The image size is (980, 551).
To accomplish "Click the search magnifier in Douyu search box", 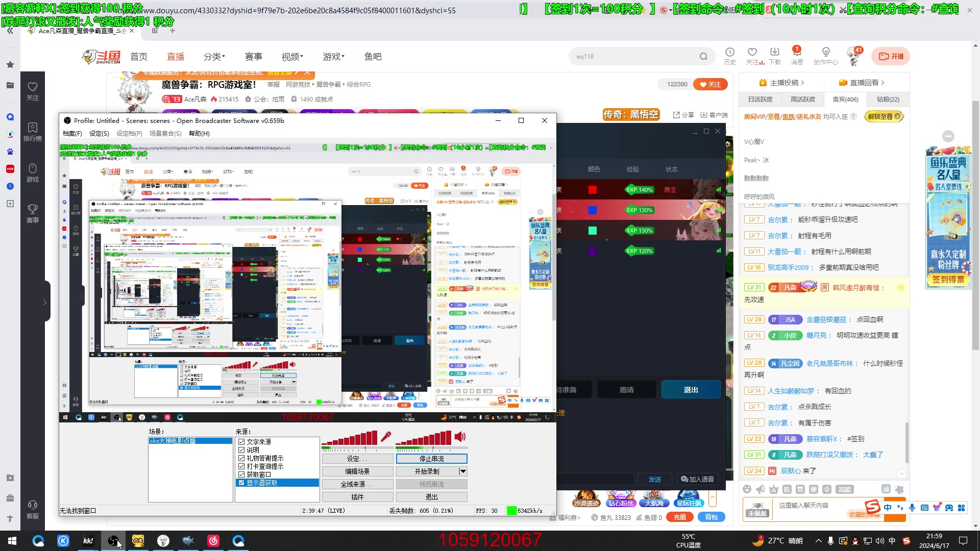I will pyautogui.click(x=703, y=57).
